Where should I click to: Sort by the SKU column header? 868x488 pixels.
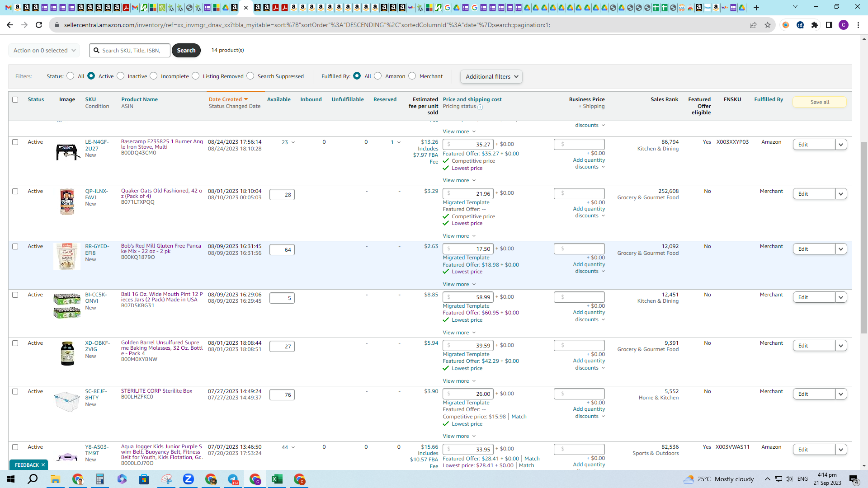90,99
